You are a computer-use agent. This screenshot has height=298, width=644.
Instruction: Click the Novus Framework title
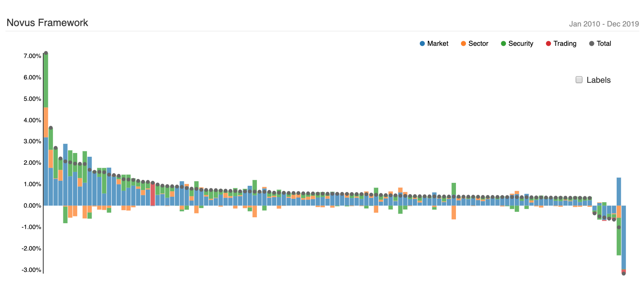pos(47,23)
